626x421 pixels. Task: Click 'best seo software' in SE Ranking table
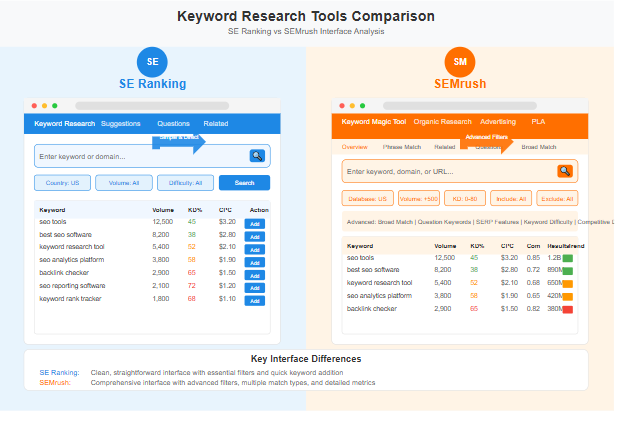click(x=65, y=235)
